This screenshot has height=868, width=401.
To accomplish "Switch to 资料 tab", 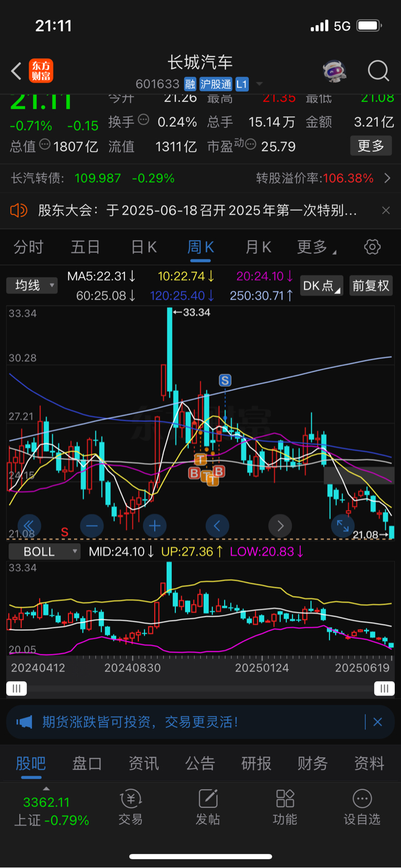I will [369, 764].
